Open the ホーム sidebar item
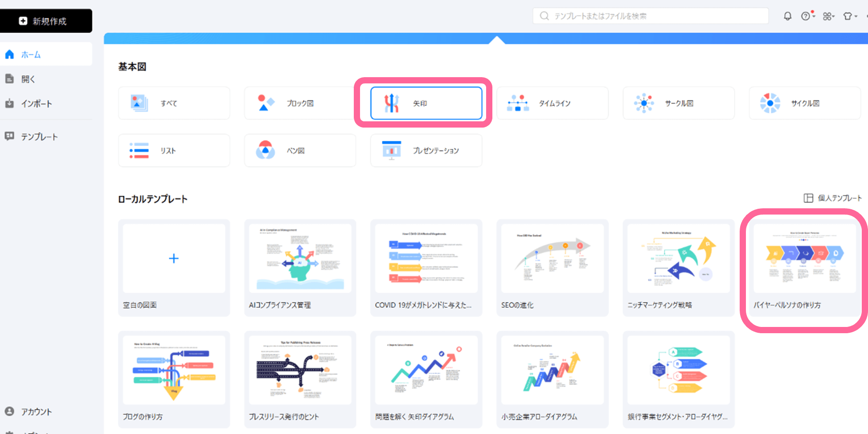This screenshot has height=434, width=868. 46,54
